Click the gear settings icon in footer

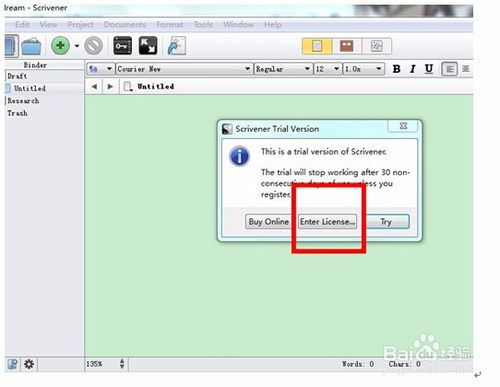29,364
